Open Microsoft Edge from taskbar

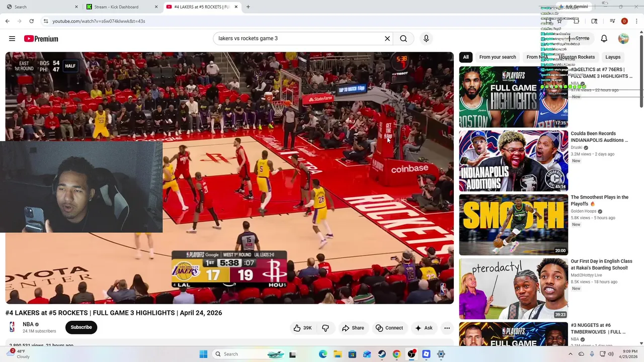[323, 354]
